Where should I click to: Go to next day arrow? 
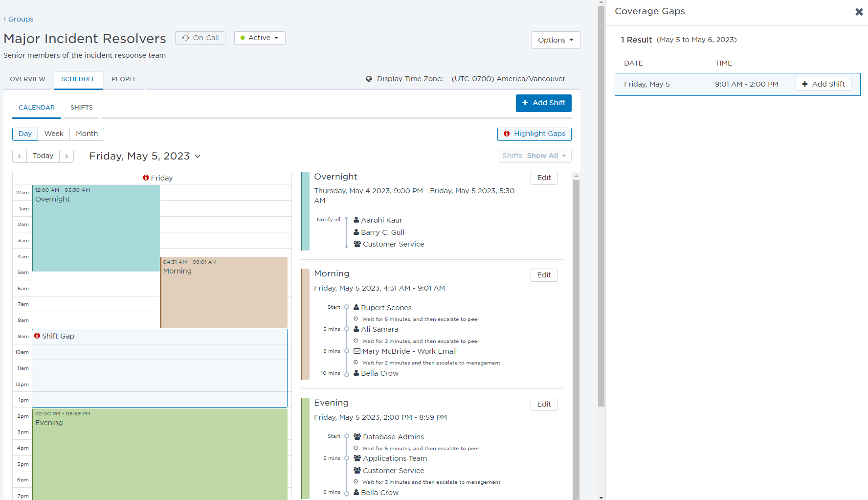(67, 156)
